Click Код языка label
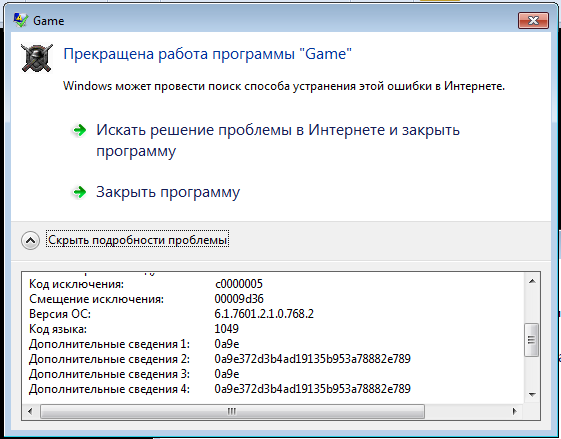Screen dimensions: 561x439 click(58, 329)
